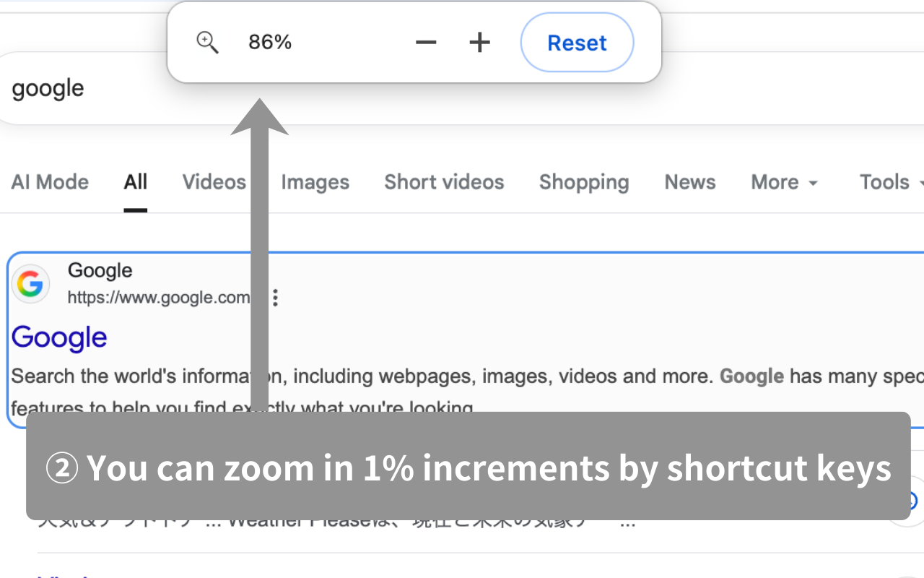The image size is (924, 578).
Task: Click the Google favicon in the result
Action: (x=30, y=284)
